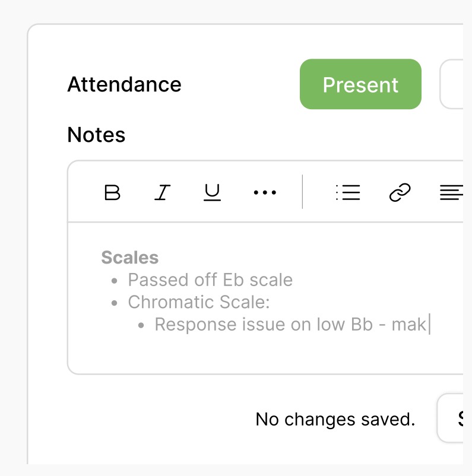This screenshot has width=472, height=476.
Task: Select the bullet list icon next to the divider
Action: pyautogui.click(x=349, y=192)
